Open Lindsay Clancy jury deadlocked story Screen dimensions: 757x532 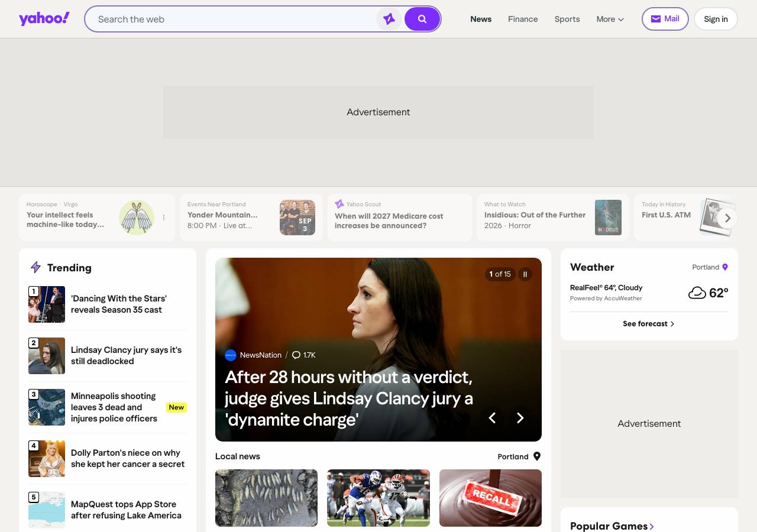tap(127, 356)
